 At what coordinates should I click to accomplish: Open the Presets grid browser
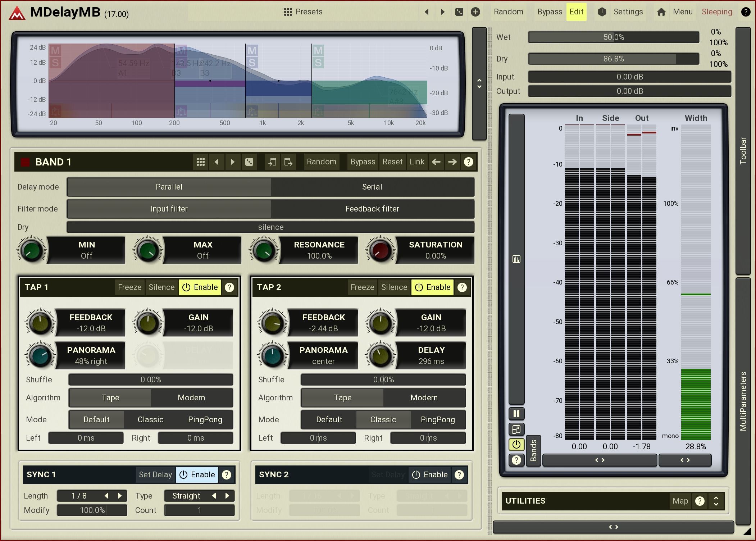pyautogui.click(x=303, y=12)
